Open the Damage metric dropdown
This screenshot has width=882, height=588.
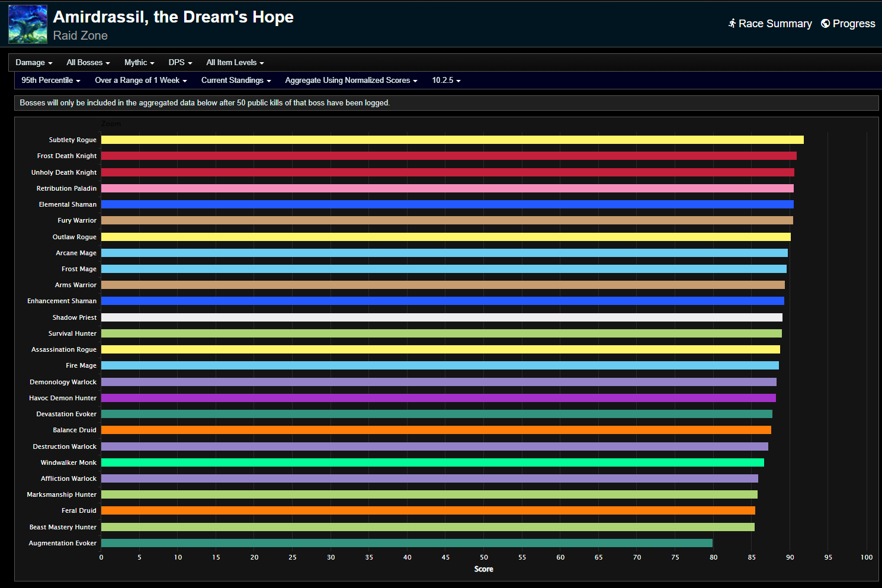pyautogui.click(x=34, y=62)
